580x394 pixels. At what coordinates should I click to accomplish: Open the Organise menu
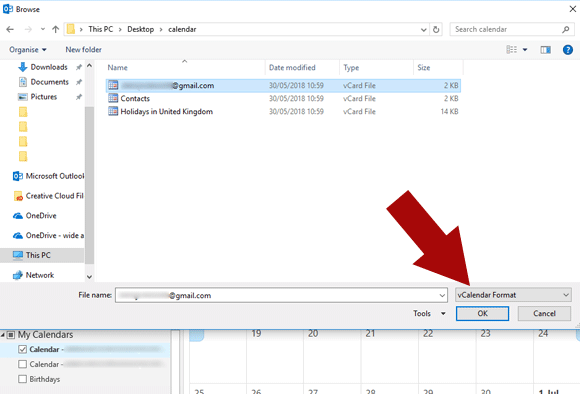[28, 50]
